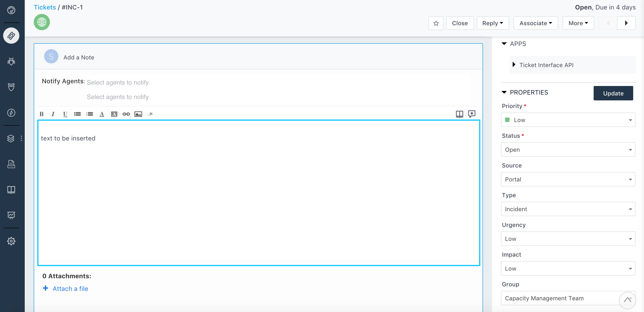Image resolution: width=644 pixels, height=312 pixels.
Task: Insert a hyperlink in the note
Action: pyautogui.click(x=126, y=114)
